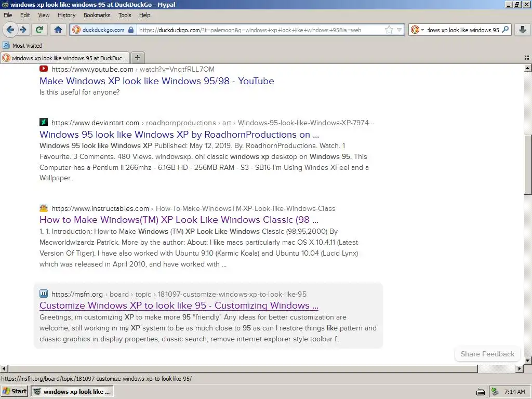Go forward with the Forward arrow button
This screenshot has width=532, height=399.
[x=23, y=30]
